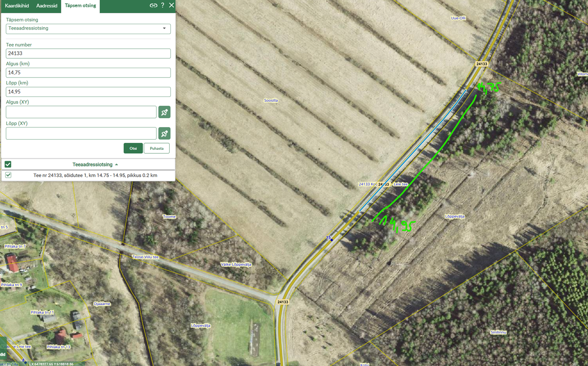This screenshot has width=588, height=366.
Task: Switch to the Kaardikihid tab
Action: (17, 6)
